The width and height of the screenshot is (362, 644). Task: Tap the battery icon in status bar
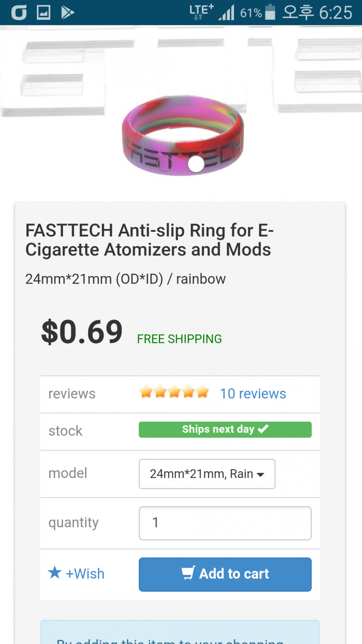click(270, 12)
